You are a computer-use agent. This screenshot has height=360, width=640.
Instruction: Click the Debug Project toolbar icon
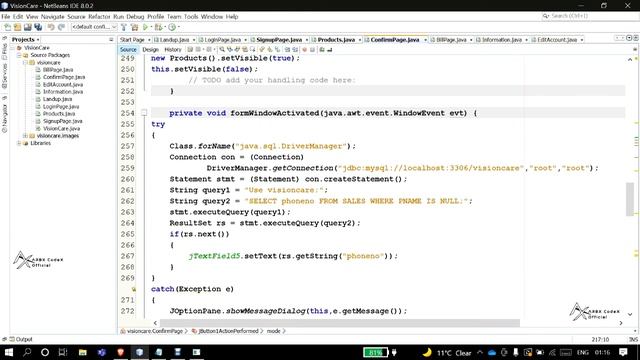[158, 27]
